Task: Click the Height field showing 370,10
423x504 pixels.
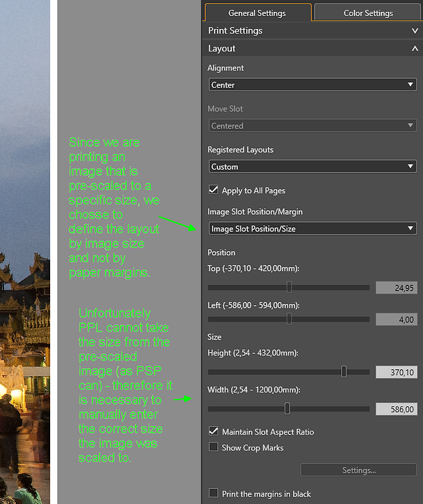Action: pyautogui.click(x=397, y=372)
